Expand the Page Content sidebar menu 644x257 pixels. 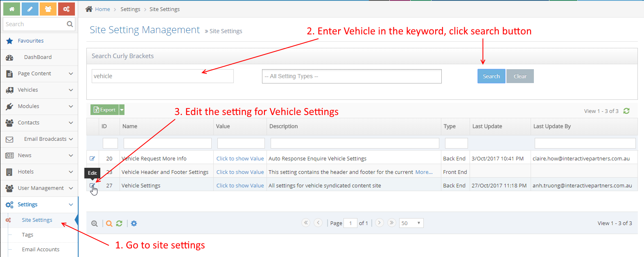39,74
